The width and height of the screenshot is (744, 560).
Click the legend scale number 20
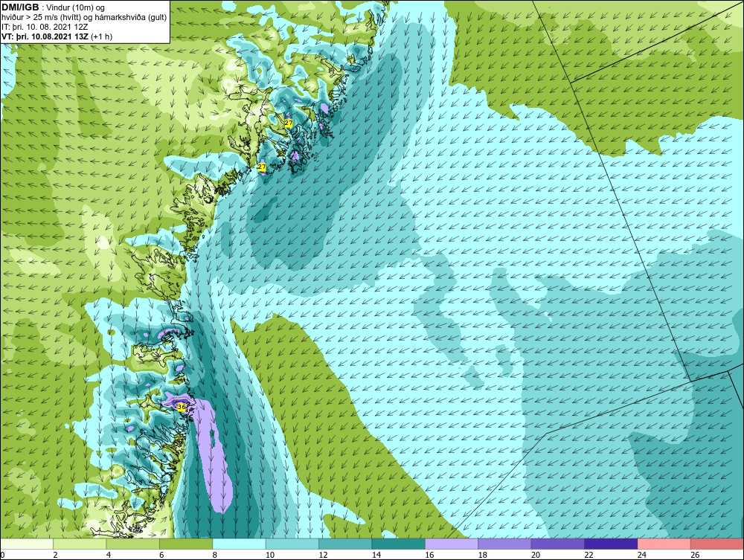click(x=536, y=555)
